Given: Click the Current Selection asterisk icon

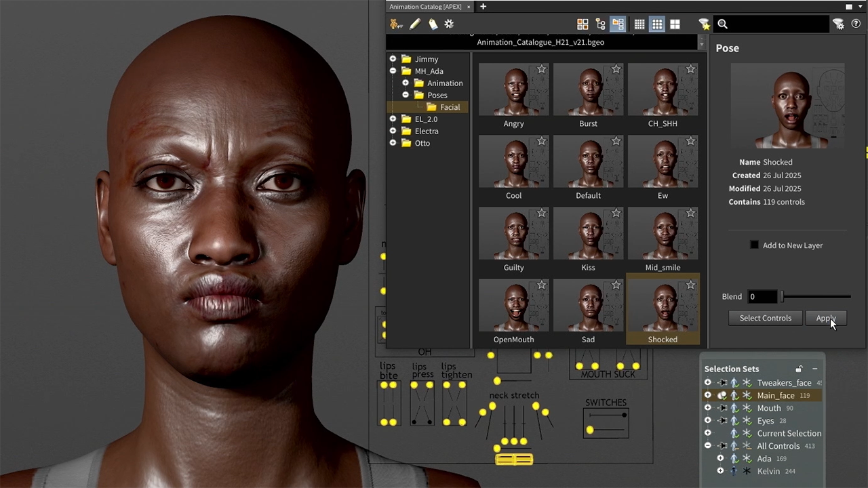Looking at the screenshot, I should pyautogui.click(x=747, y=434).
